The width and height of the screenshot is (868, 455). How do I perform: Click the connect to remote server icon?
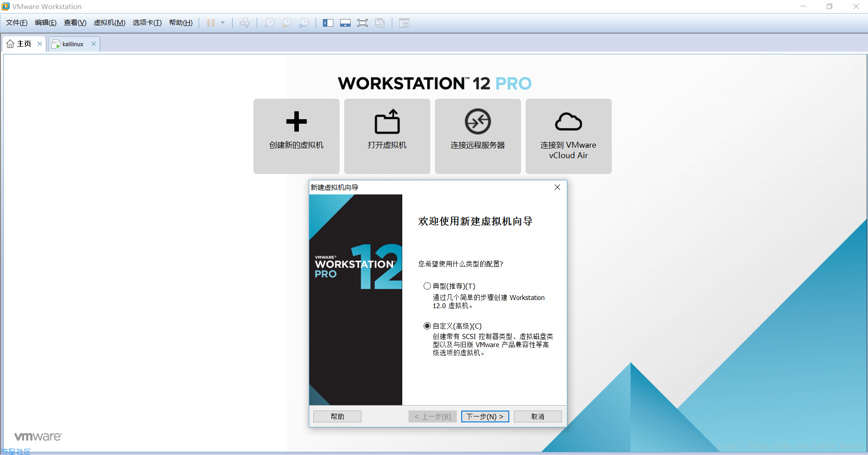pyautogui.click(x=478, y=121)
